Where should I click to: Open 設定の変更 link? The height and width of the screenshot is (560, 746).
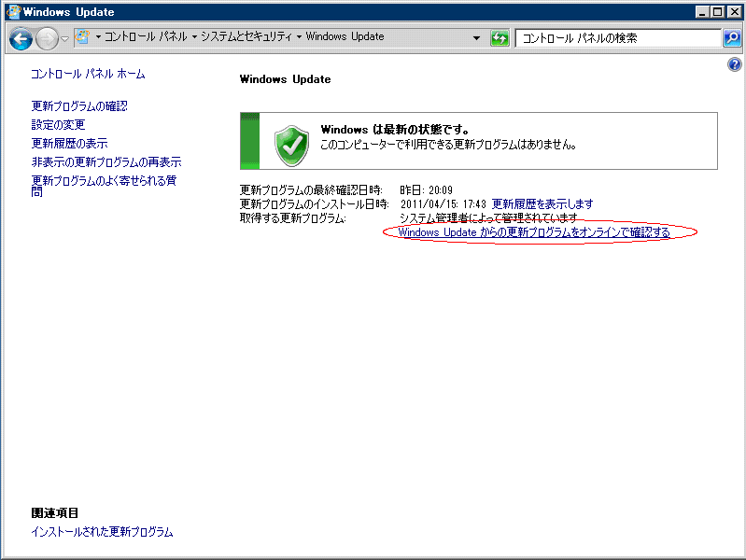click(58, 125)
